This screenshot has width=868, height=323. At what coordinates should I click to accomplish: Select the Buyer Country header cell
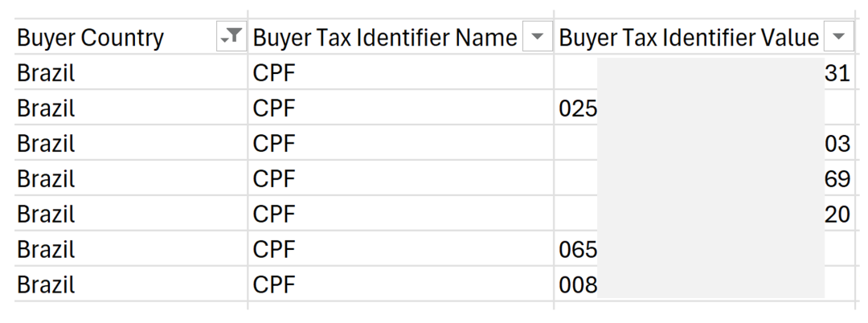click(131, 38)
